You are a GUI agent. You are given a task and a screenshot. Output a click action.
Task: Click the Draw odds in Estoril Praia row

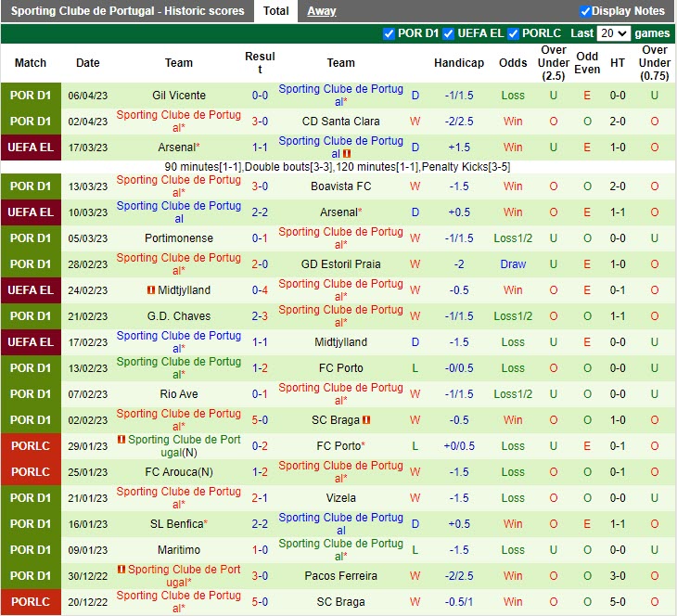[513, 264]
